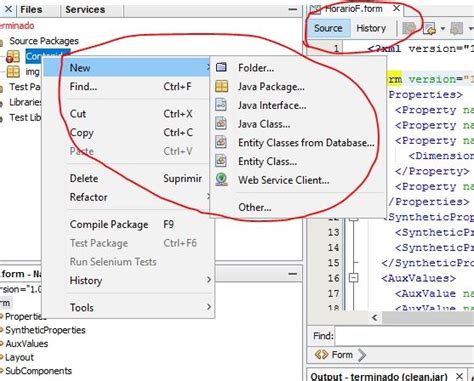Screen dimensions: 474x381
Task: Click the Entity Class icon
Action: coord(221,161)
